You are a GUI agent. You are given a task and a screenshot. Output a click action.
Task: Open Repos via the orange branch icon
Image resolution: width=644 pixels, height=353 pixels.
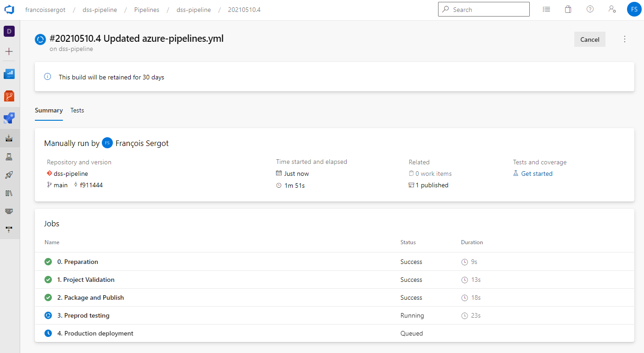pos(9,96)
